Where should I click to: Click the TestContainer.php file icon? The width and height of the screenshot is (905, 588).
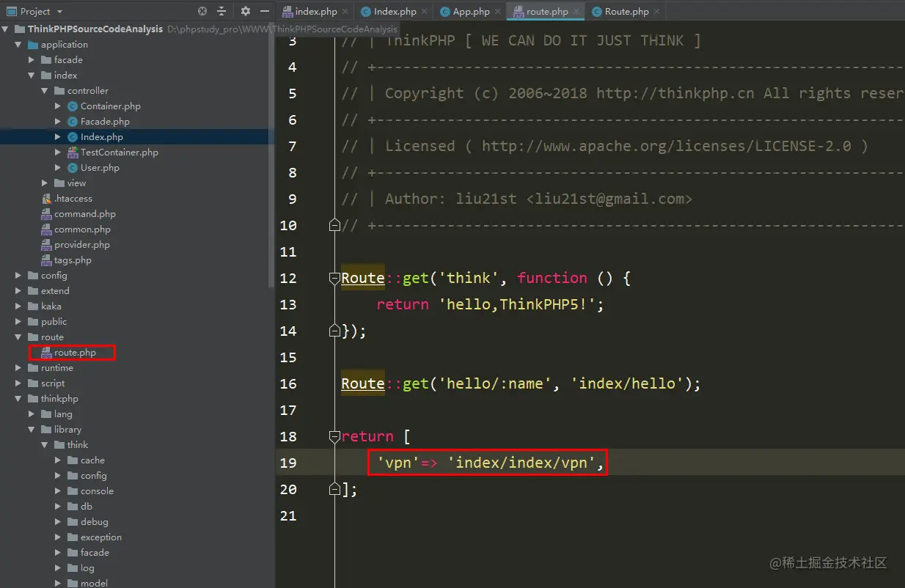(73, 152)
